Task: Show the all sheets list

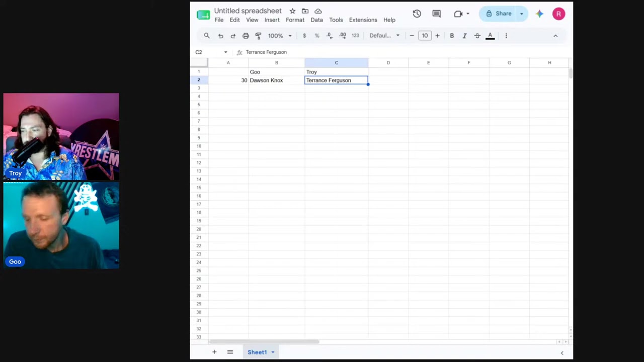Action: click(230, 352)
